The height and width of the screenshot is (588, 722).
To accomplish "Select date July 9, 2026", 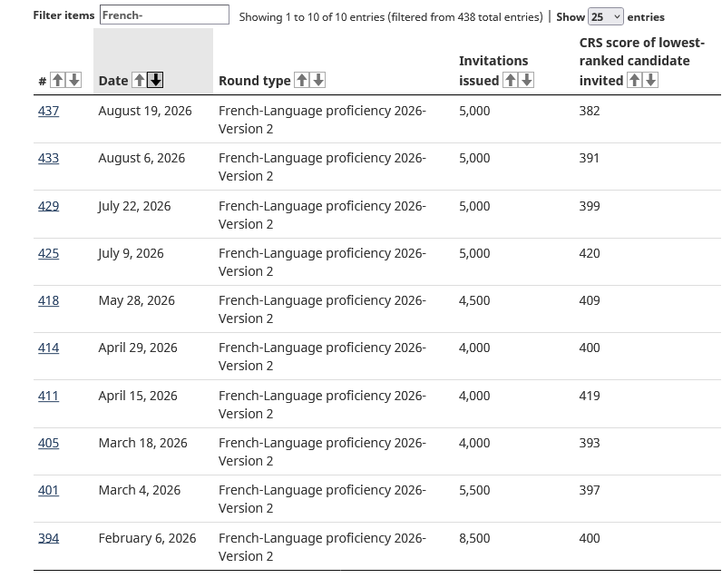I will point(131,253).
